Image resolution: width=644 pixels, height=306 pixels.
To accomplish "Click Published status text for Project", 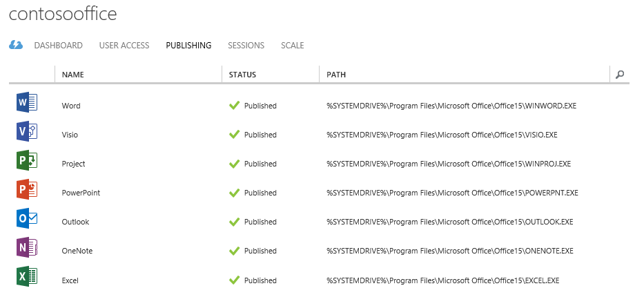I will pos(260,164).
